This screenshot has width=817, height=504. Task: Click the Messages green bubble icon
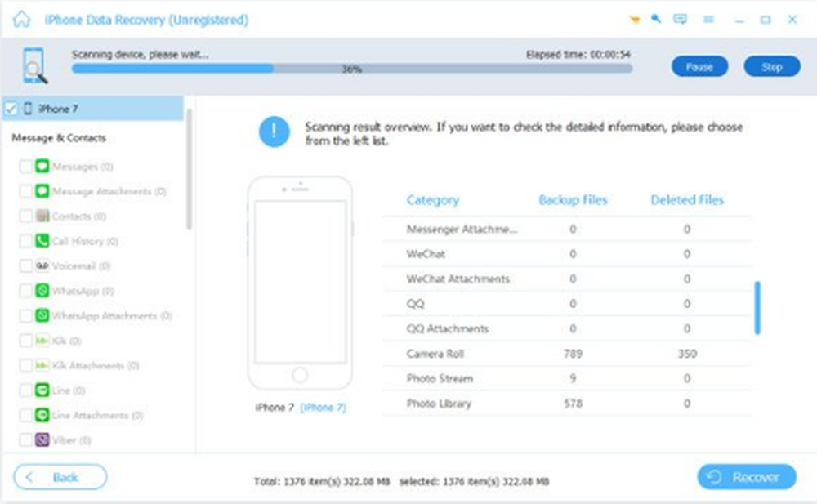pos(42,167)
